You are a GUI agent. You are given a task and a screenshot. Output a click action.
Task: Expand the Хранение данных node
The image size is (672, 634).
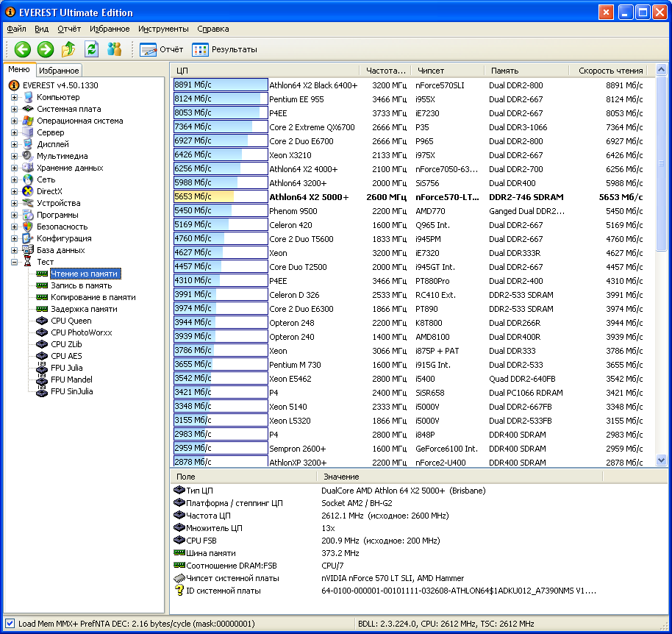14,168
